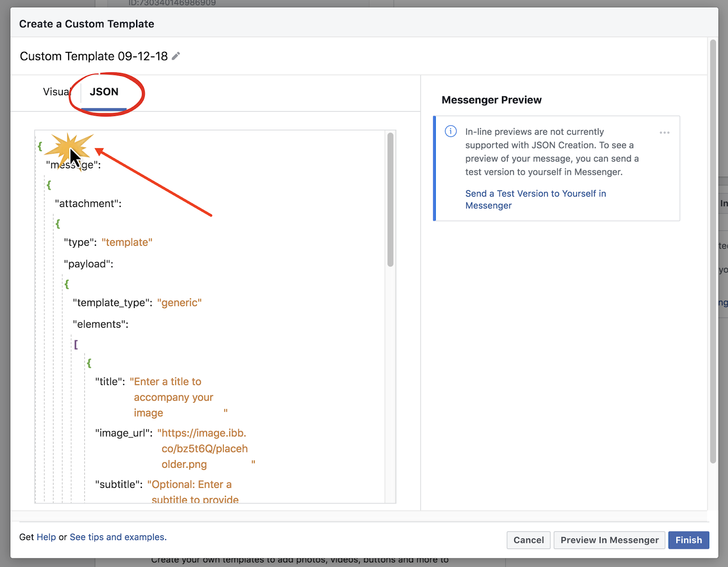Open See tips and examples link
This screenshot has width=728, height=567.
tap(118, 537)
